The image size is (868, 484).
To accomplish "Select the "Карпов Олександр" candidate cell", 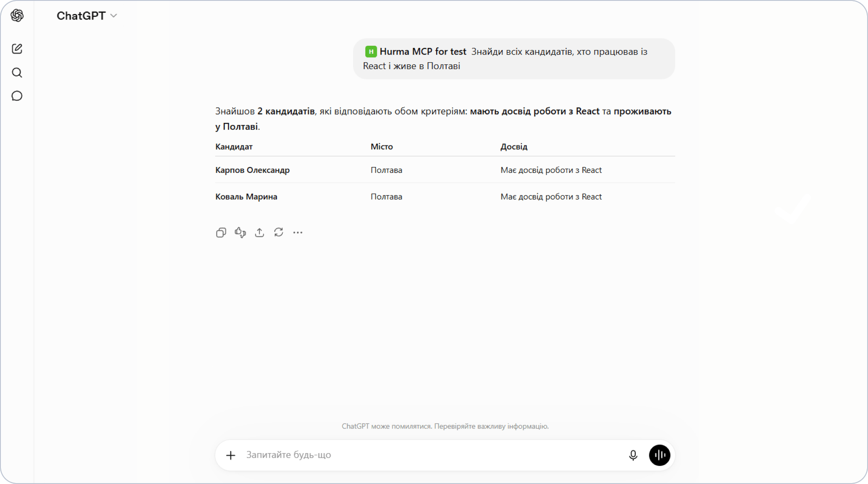I will [253, 170].
